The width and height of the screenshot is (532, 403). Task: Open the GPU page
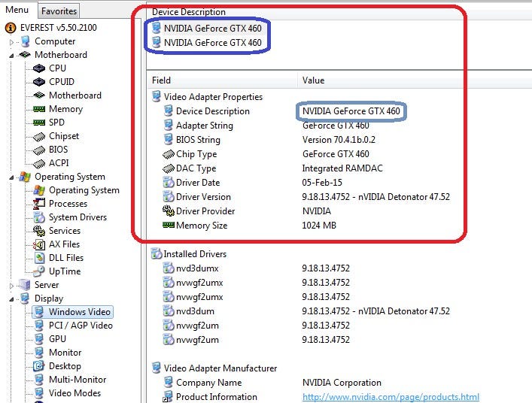tap(57, 339)
